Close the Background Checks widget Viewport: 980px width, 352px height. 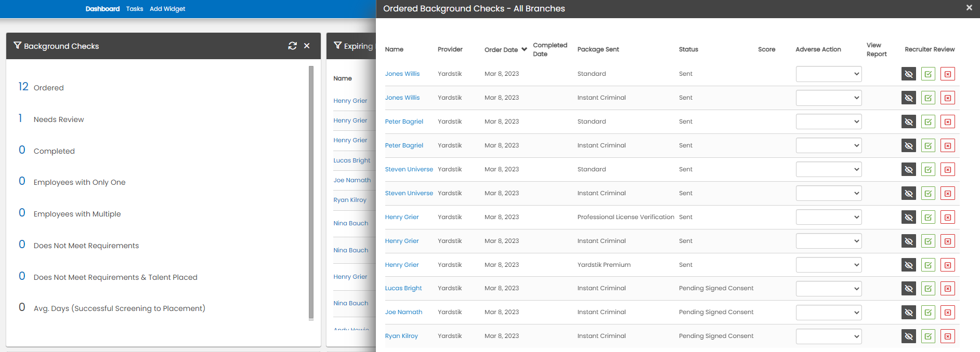point(307,46)
